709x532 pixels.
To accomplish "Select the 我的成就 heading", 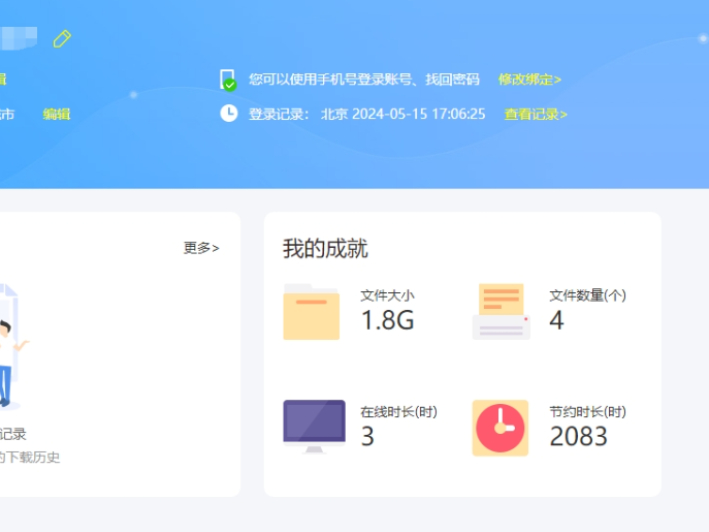I will tap(325, 249).
